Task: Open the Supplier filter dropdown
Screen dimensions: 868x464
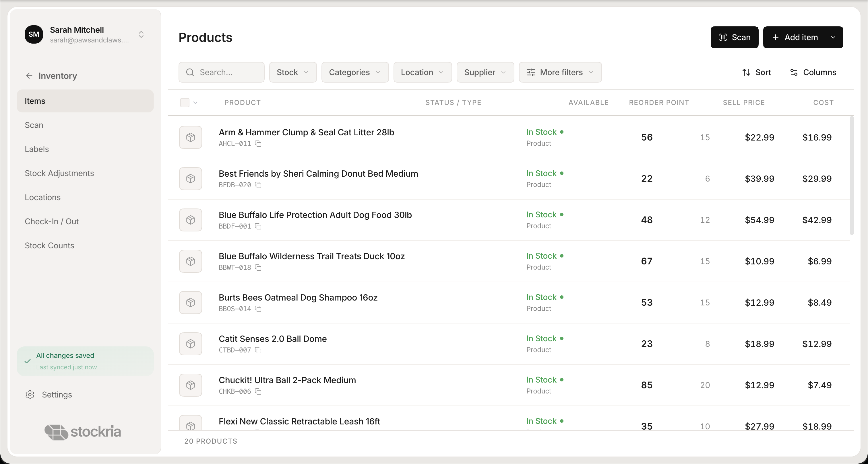Action: pyautogui.click(x=485, y=72)
